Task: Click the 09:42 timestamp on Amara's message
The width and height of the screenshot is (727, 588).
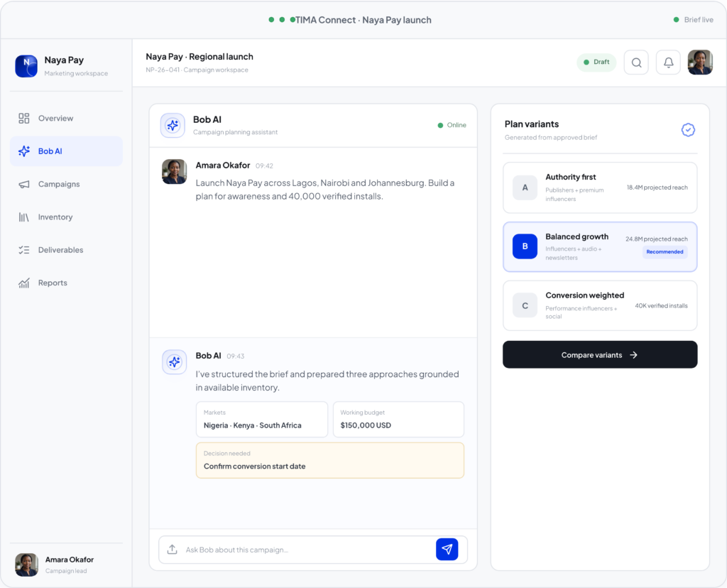Action: point(264,166)
